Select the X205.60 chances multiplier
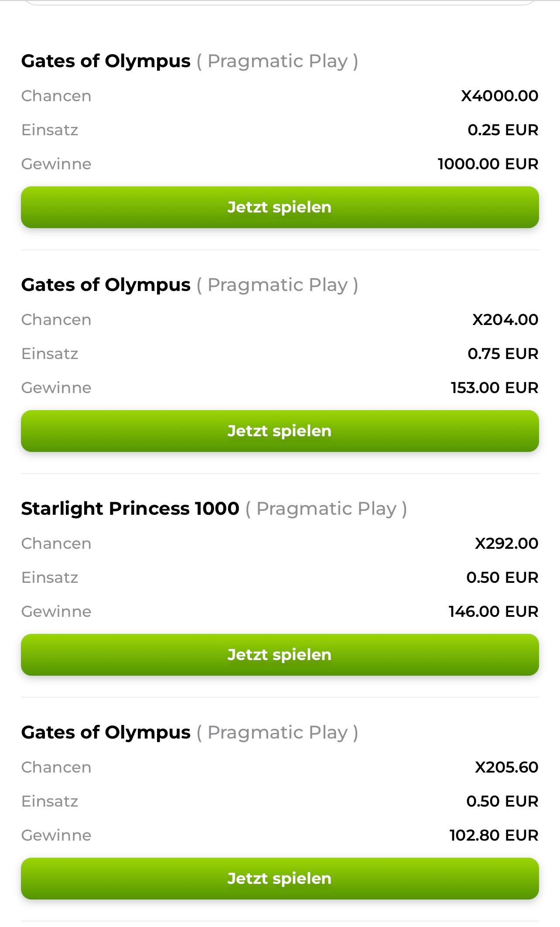The height and width of the screenshot is (927, 560). 506,767
